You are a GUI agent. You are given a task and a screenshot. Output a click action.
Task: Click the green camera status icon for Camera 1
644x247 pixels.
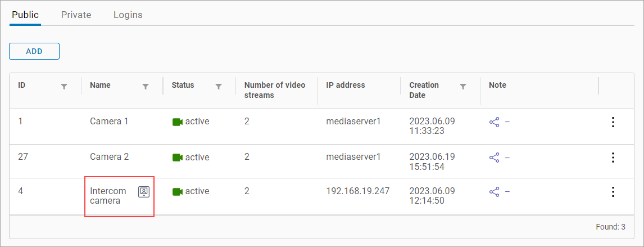click(178, 122)
